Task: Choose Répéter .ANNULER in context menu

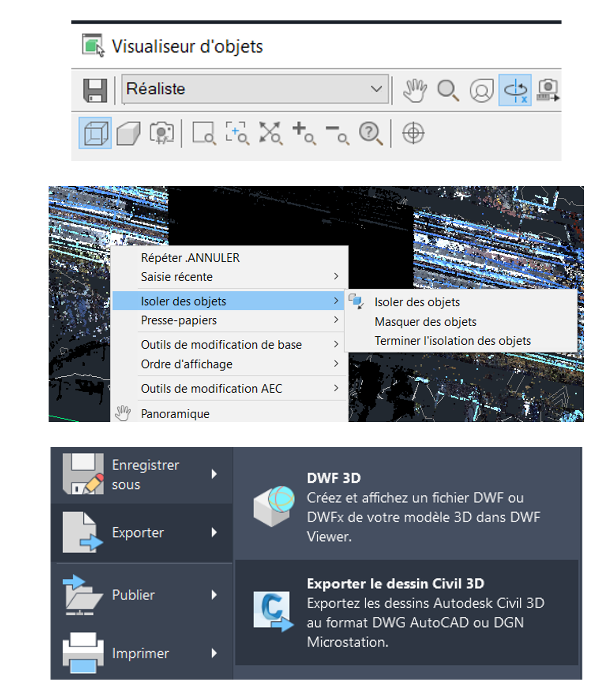Action: click(x=230, y=258)
